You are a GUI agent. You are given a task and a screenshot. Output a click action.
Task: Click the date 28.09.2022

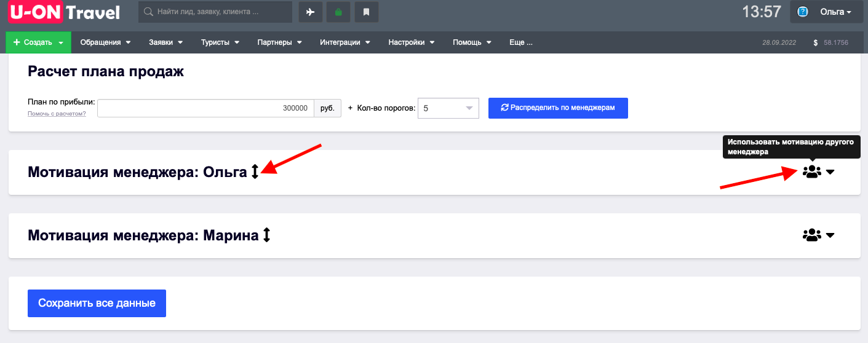[x=779, y=43]
